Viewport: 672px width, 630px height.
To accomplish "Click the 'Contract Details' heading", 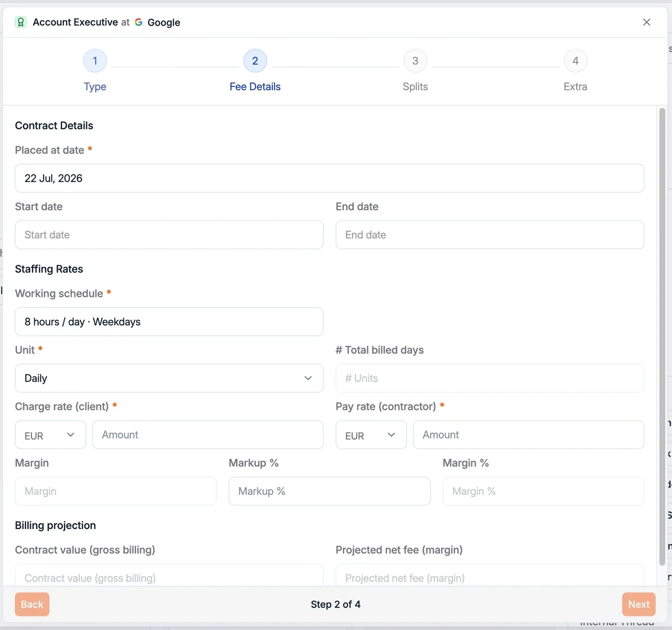I will pos(54,126).
